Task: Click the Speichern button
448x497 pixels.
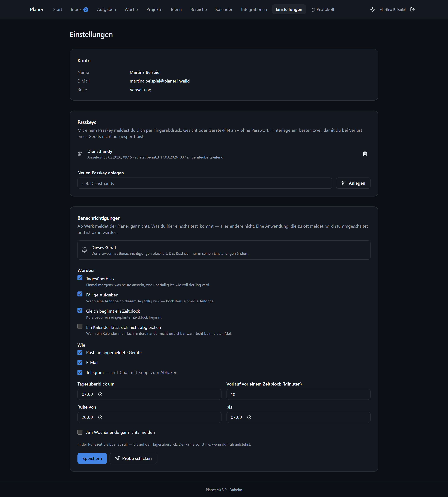Action: (92, 458)
